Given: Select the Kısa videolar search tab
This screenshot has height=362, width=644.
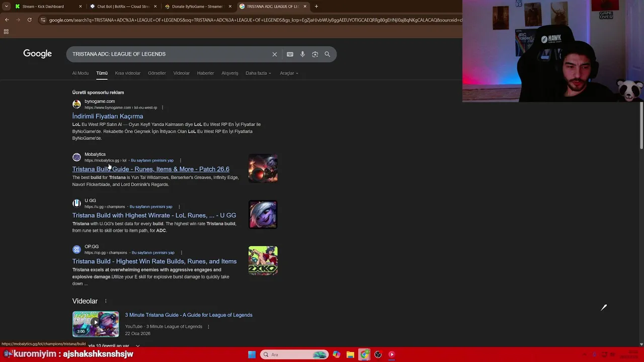Looking at the screenshot, I should (128, 73).
